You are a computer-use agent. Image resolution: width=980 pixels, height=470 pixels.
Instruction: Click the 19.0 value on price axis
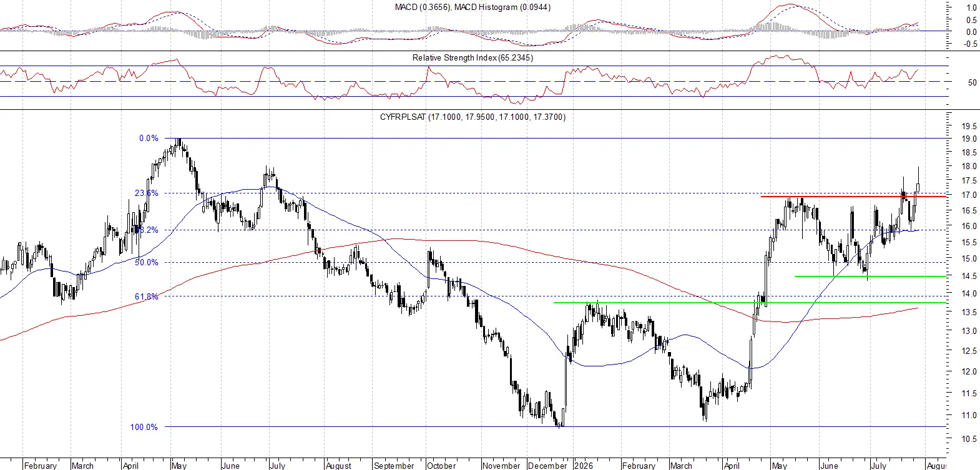[x=969, y=139]
